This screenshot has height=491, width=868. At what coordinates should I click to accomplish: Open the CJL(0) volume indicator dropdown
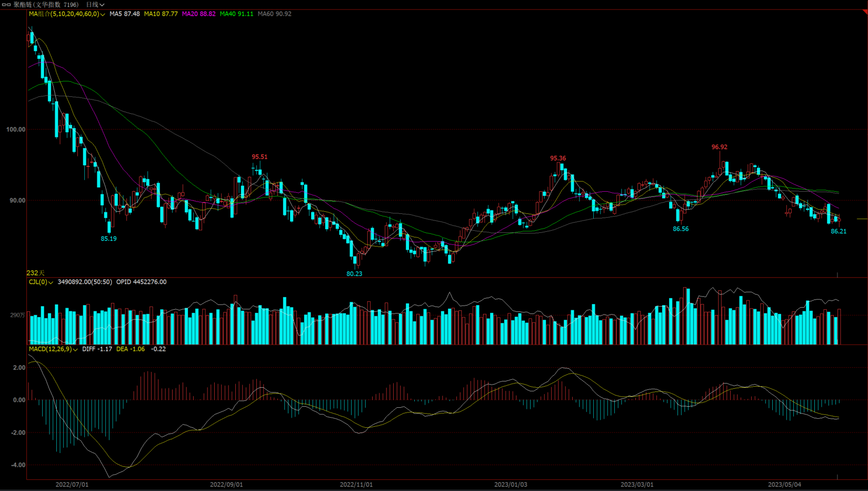[51, 282]
